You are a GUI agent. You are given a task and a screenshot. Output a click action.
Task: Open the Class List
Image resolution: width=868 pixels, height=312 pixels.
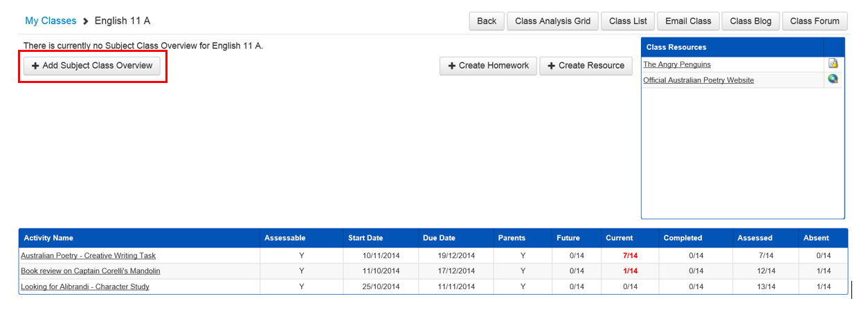click(628, 21)
